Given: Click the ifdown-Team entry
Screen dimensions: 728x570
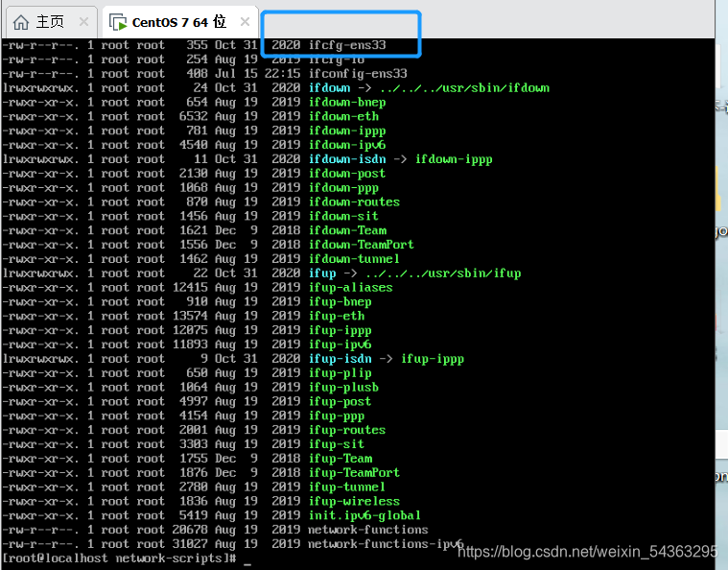Looking at the screenshot, I should [x=348, y=230].
